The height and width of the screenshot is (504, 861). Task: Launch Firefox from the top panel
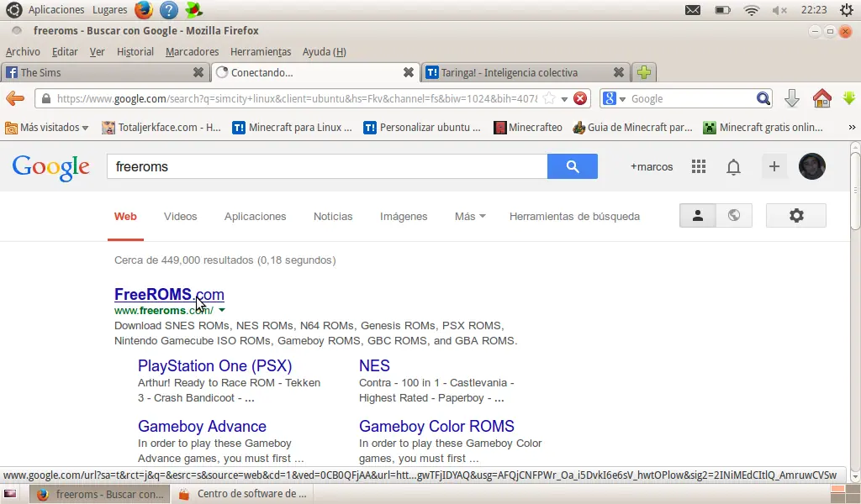(x=143, y=9)
